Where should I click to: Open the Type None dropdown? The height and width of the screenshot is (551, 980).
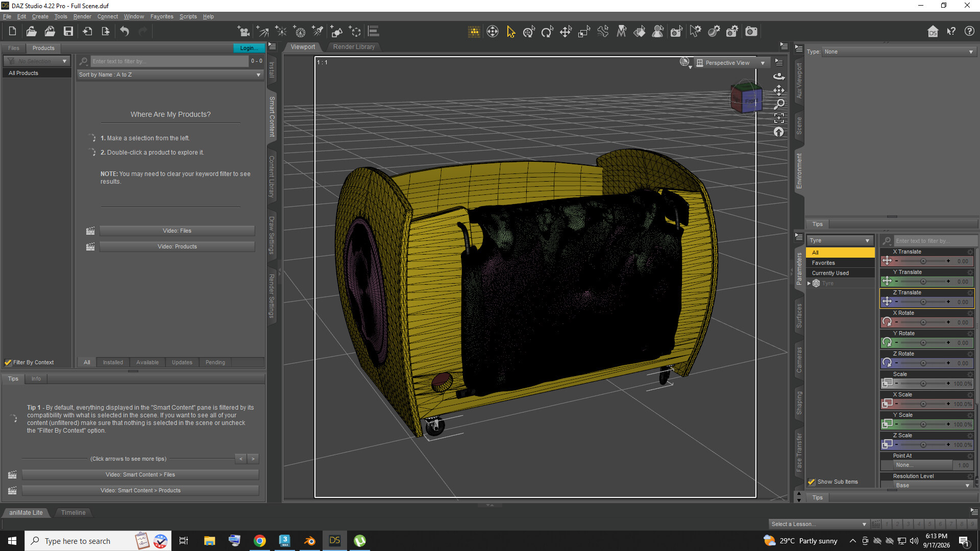click(898, 52)
